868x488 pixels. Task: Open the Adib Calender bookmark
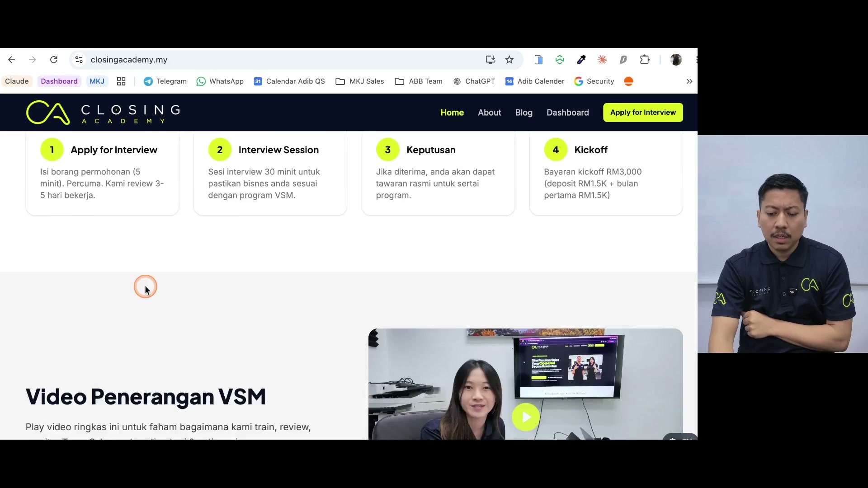pyautogui.click(x=535, y=81)
